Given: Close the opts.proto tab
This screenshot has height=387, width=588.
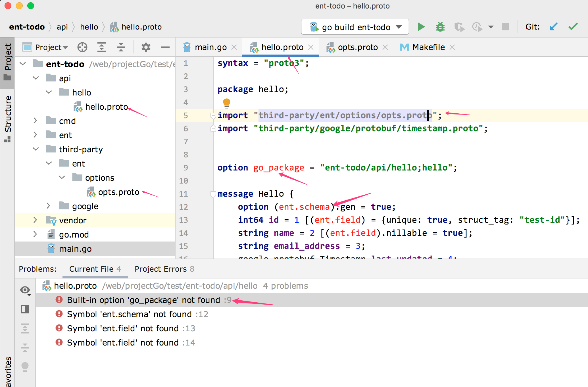Looking at the screenshot, I should click(x=385, y=47).
